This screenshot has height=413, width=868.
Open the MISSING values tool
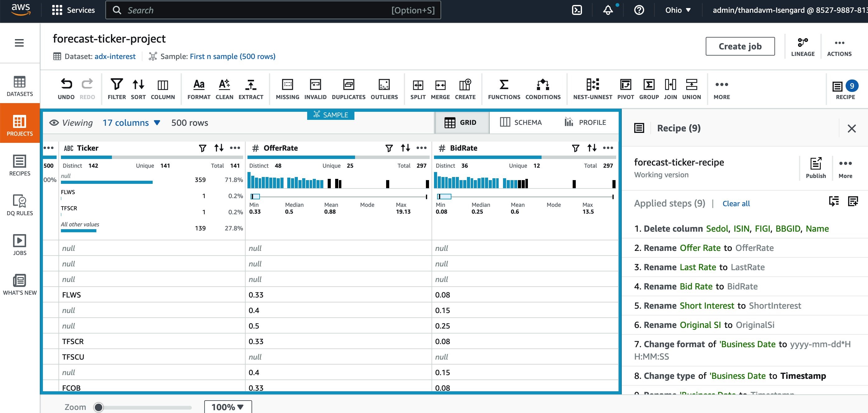tap(288, 89)
